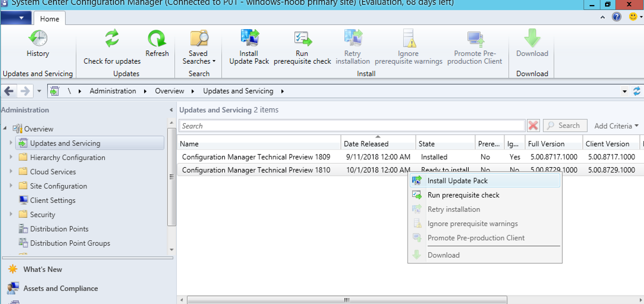Screen dimensions: 644x304
Task: Open Saved Searches in the ribbon
Action: tap(199, 47)
